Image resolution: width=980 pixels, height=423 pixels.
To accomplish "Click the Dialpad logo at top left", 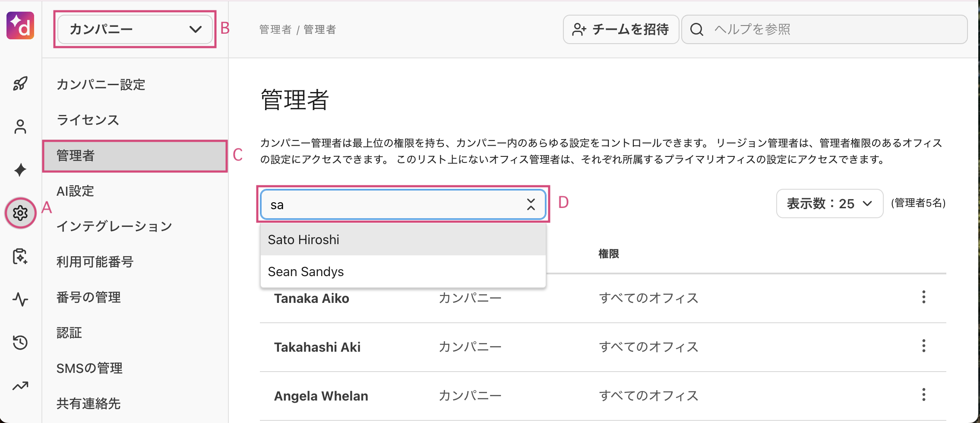I will coord(20,26).
